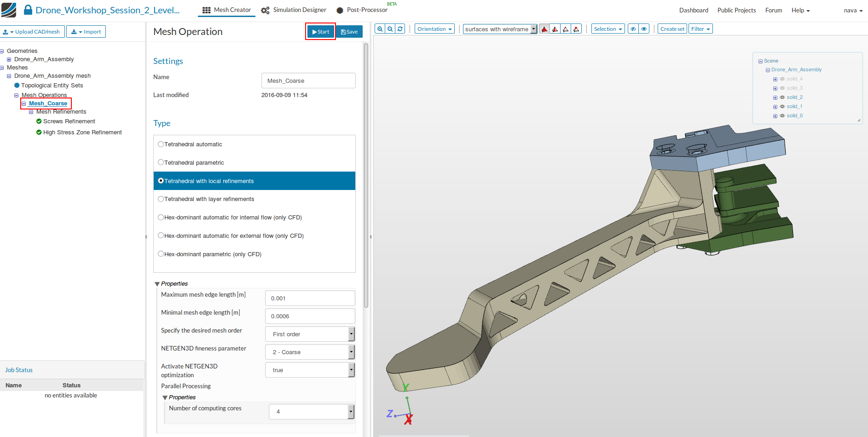Zoom out the 3D viewer
Viewport: 868px width, 437px height.
[390, 29]
